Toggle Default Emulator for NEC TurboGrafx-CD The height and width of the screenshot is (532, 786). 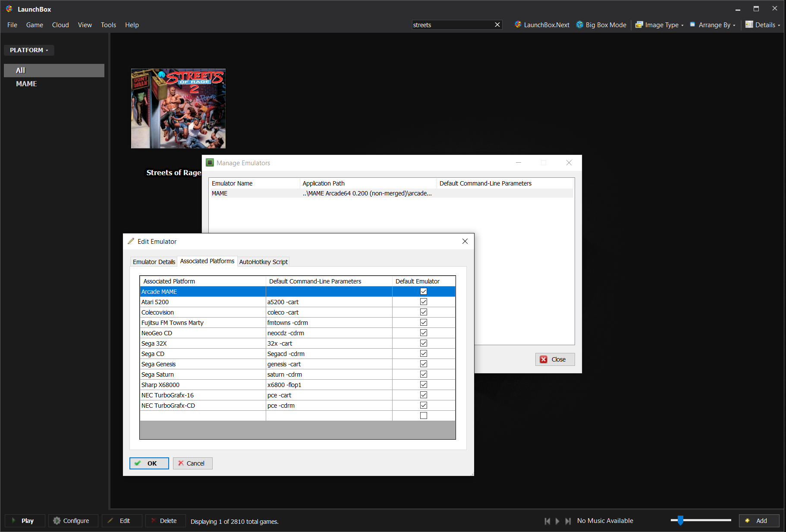point(424,406)
